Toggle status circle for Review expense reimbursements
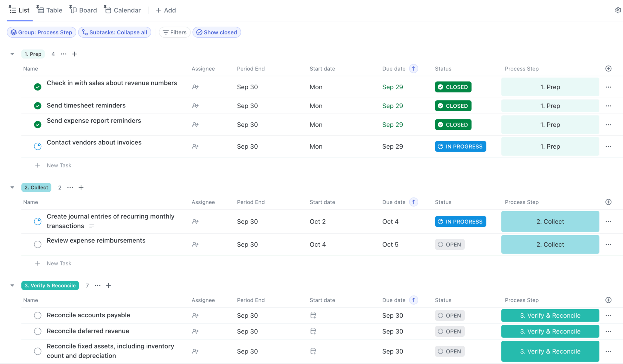Image resolution: width=623 pixels, height=364 pixels. (38, 244)
